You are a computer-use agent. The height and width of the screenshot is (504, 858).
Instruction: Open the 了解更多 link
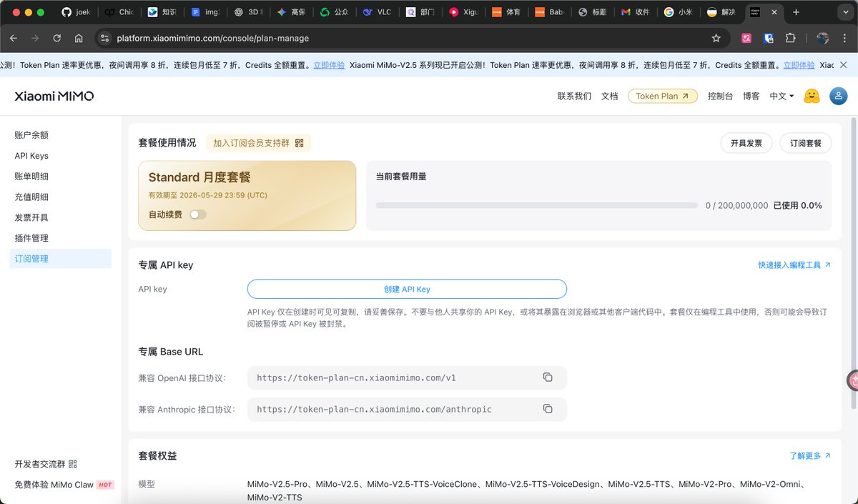pyautogui.click(x=810, y=455)
